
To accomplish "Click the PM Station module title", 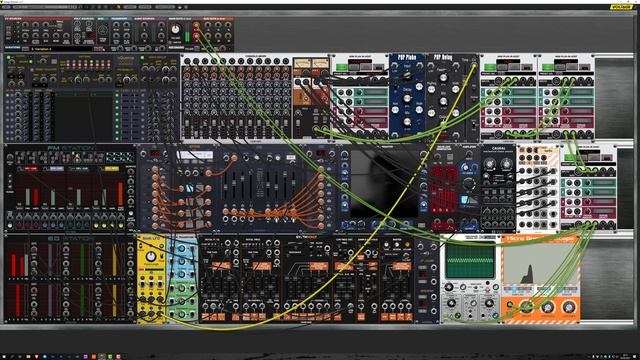I will [70, 148].
